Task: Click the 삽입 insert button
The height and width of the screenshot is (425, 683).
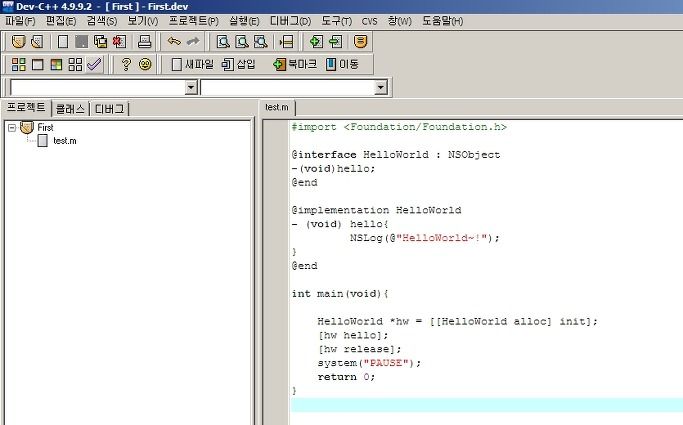Action: [238, 64]
